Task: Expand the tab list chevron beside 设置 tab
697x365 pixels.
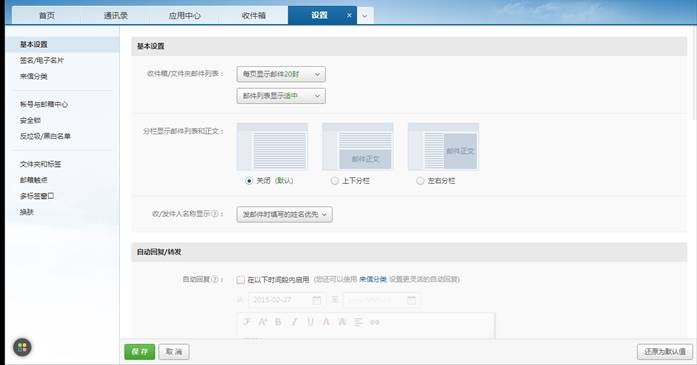Action: tap(365, 16)
